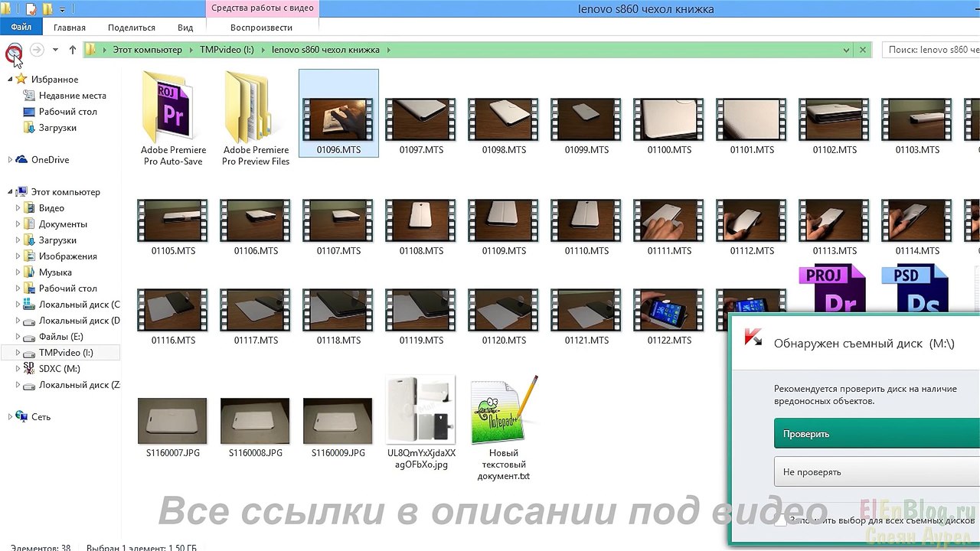This screenshot has width=980, height=551.
Task: Click the S1160009.JPG file name
Action: click(338, 453)
